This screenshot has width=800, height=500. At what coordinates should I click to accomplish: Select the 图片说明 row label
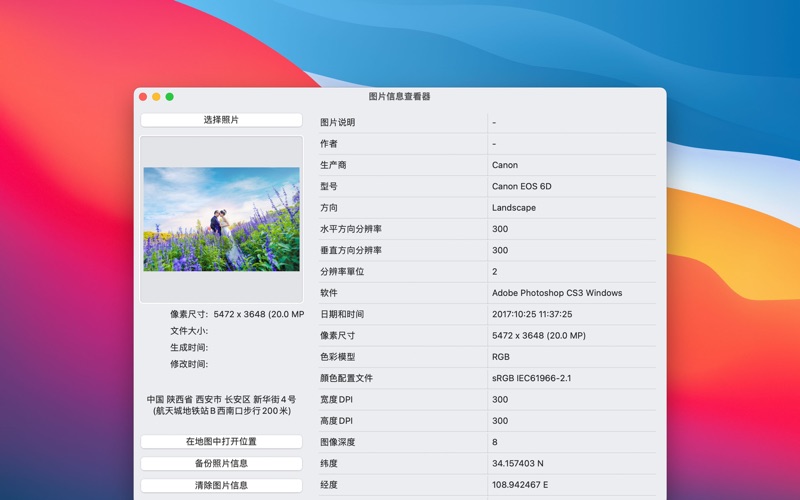tap(337, 122)
